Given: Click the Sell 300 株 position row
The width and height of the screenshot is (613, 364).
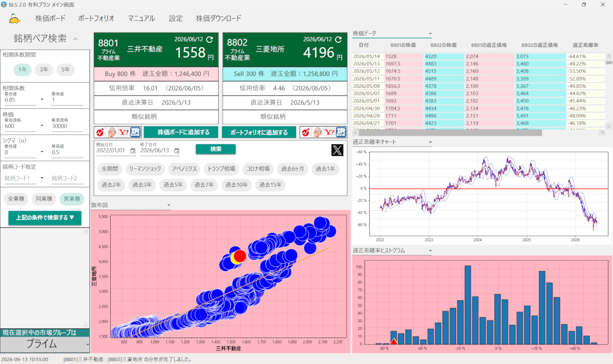Looking at the screenshot, I should (285, 74).
